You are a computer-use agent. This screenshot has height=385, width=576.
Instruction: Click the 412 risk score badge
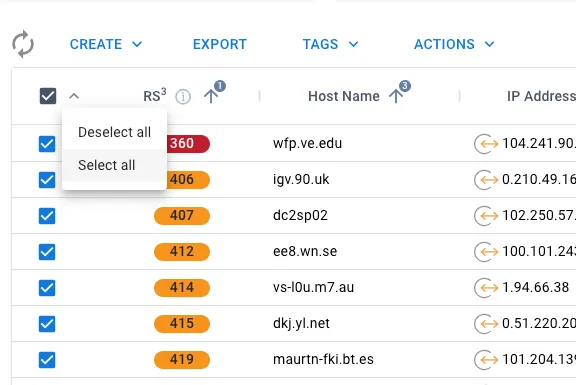182,252
